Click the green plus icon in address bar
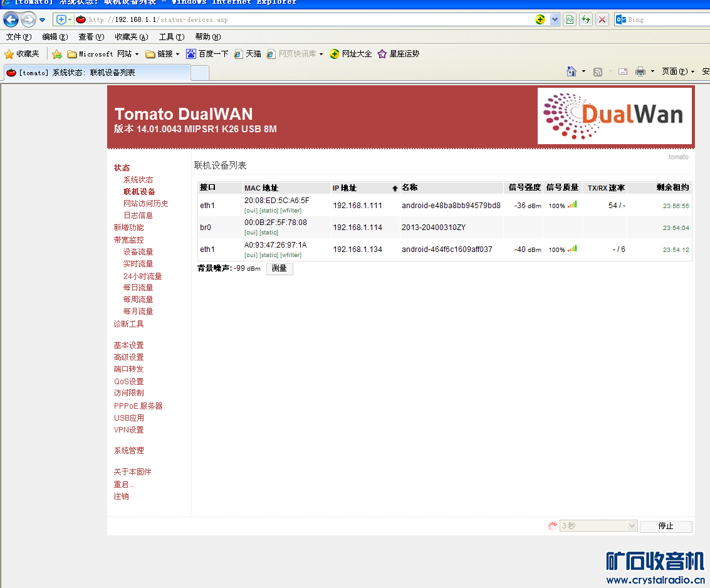710x588 pixels. coord(540,19)
